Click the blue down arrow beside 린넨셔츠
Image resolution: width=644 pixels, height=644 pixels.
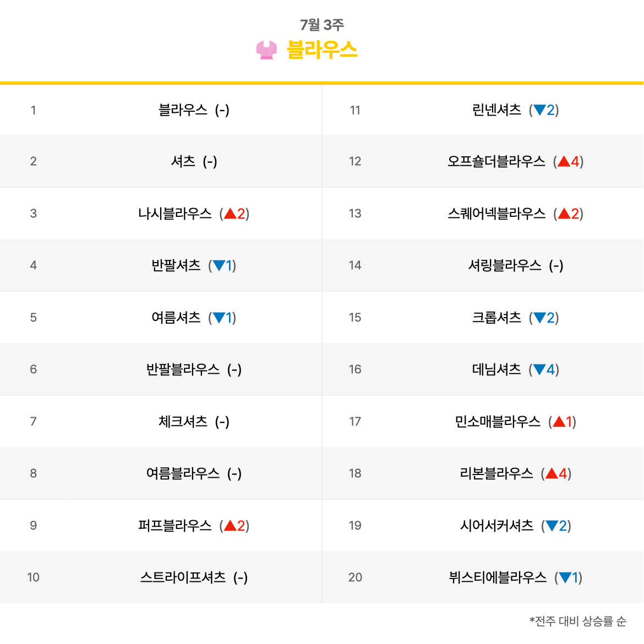pos(539,110)
